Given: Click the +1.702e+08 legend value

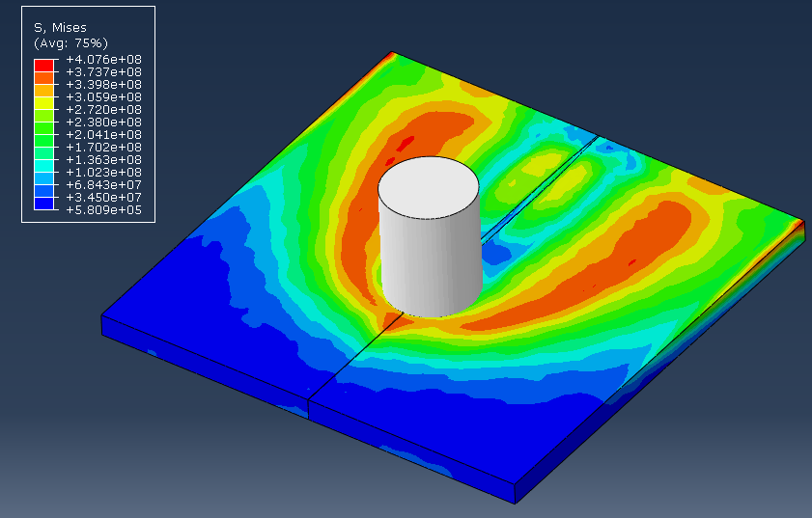Looking at the screenshot, I should click(103, 148).
